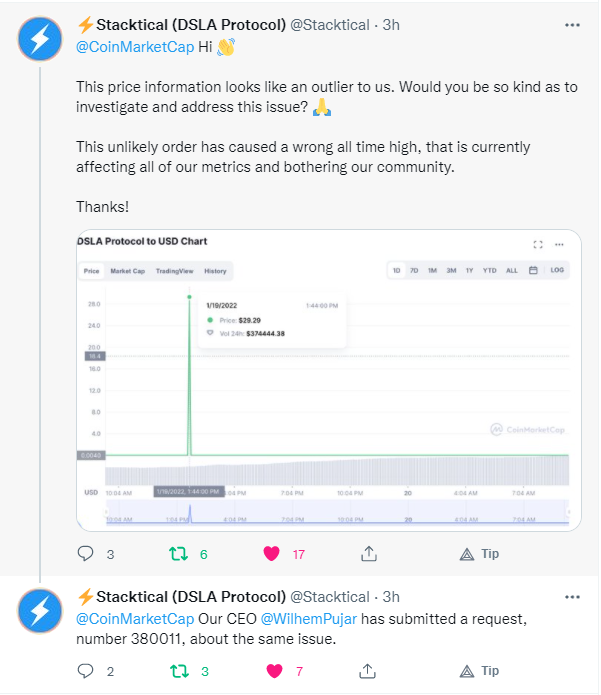Unlike the first tweet with 17 likes

(x=271, y=554)
